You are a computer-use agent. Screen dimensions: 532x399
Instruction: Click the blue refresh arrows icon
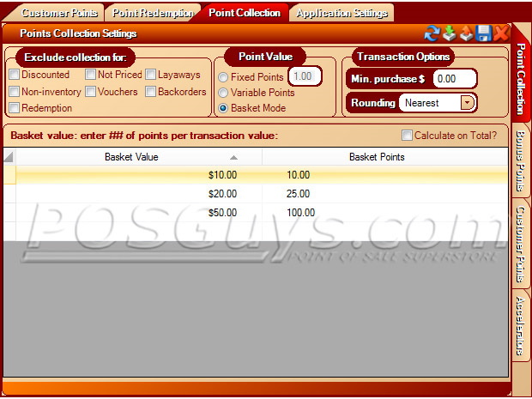[x=432, y=33]
